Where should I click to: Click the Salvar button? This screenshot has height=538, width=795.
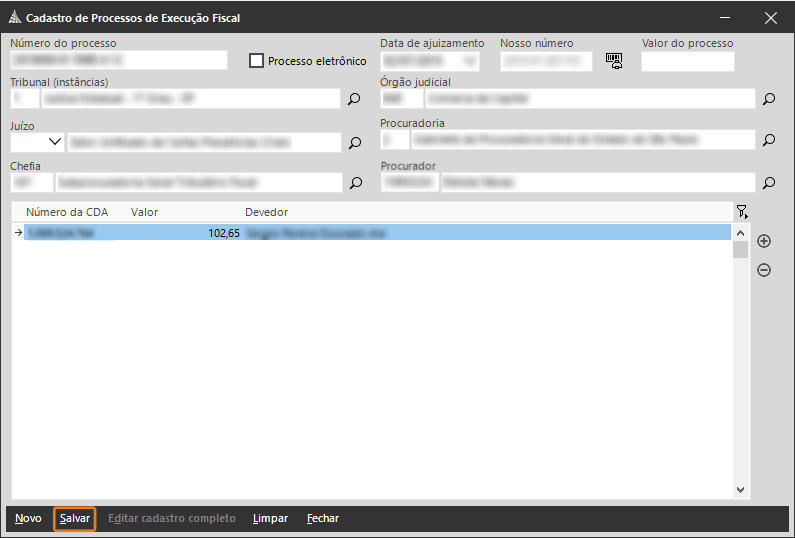coord(74,519)
